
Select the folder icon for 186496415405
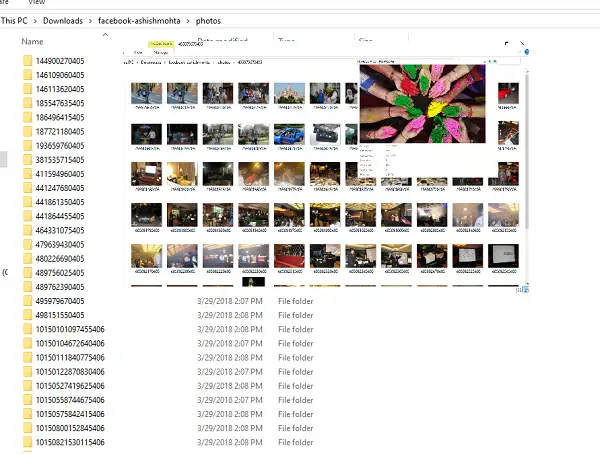(x=28, y=118)
